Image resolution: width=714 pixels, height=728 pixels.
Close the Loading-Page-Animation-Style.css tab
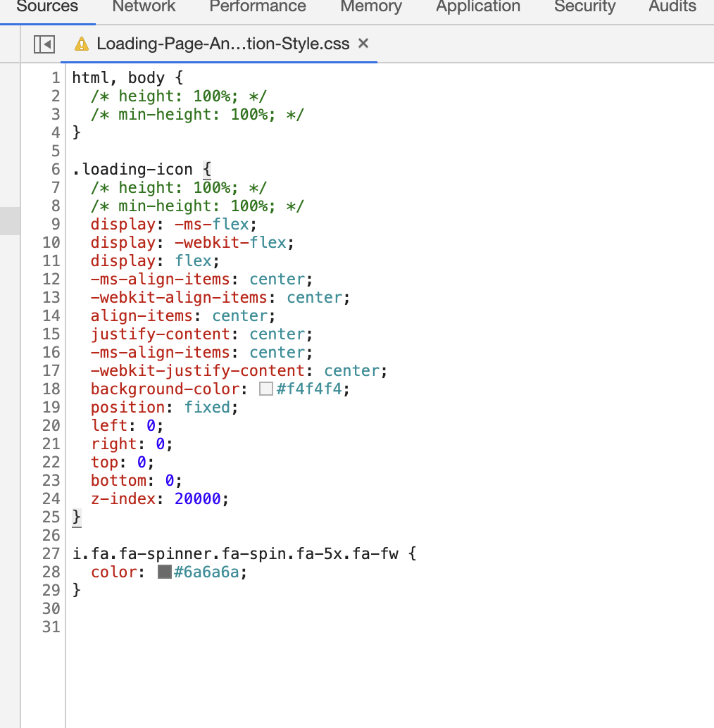tap(363, 44)
